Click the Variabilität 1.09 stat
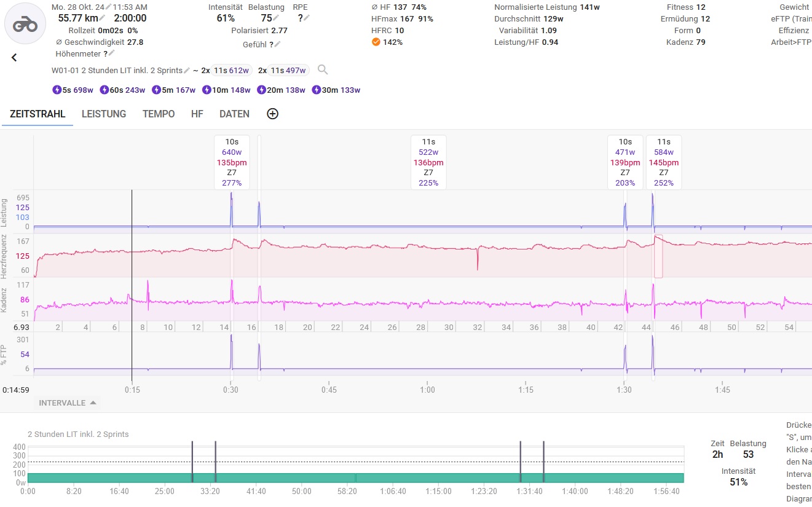 [x=528, y=30]
